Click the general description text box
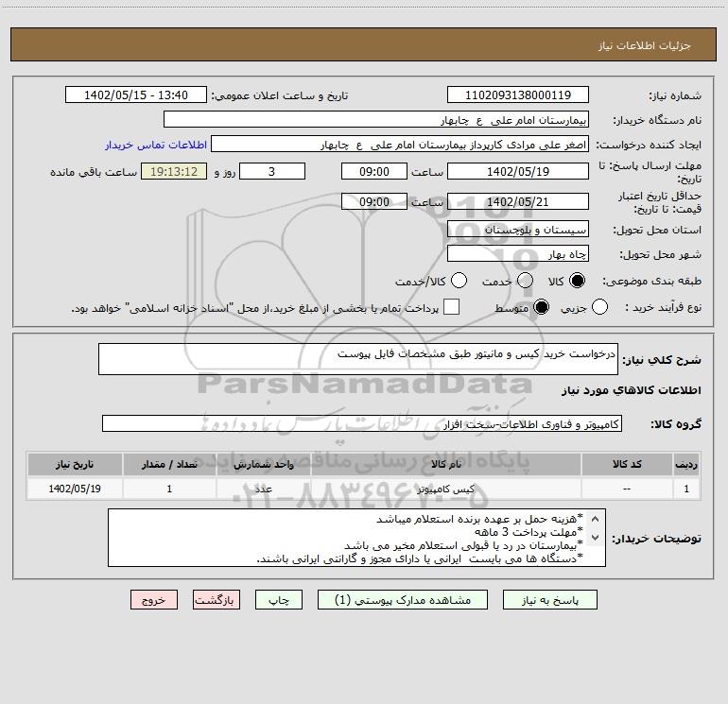 (358, 359)
